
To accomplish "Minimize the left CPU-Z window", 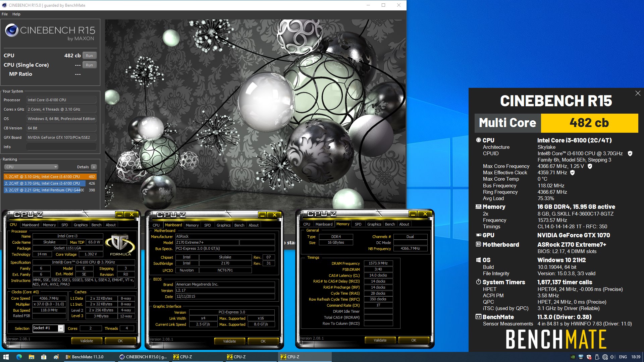I will [119, 215].
